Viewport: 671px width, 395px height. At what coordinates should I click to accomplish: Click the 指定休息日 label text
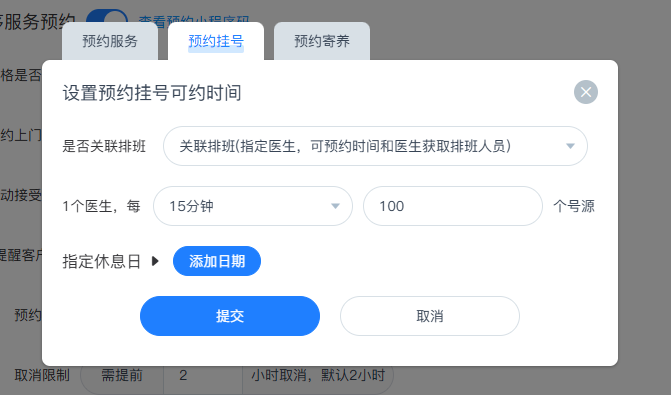(x=102, y=261)
